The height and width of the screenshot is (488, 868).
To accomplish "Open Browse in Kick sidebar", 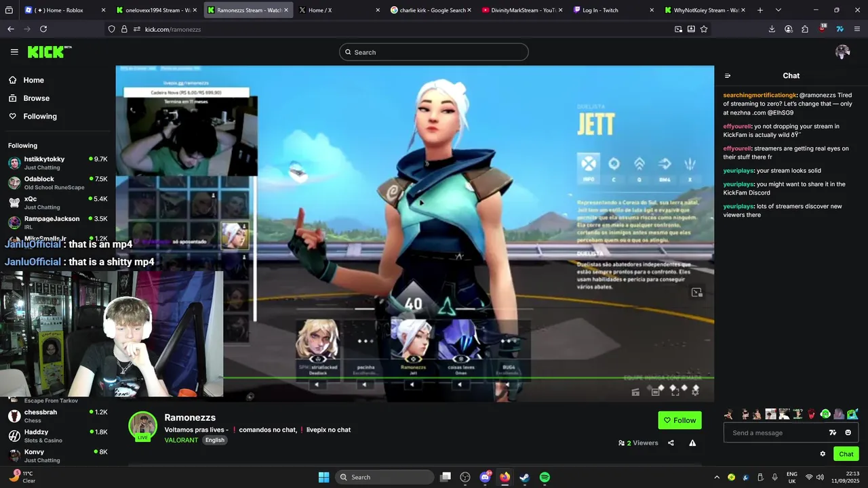I will pyautogui.click(x=29, y=98).
